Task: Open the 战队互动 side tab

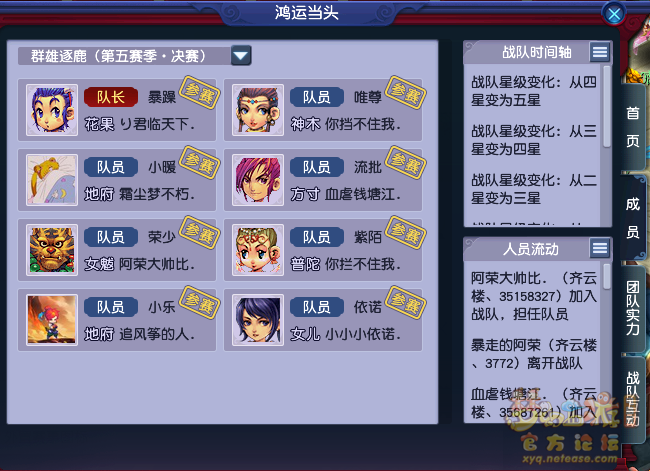Action: pyautogui.click(x=633, y=399)
